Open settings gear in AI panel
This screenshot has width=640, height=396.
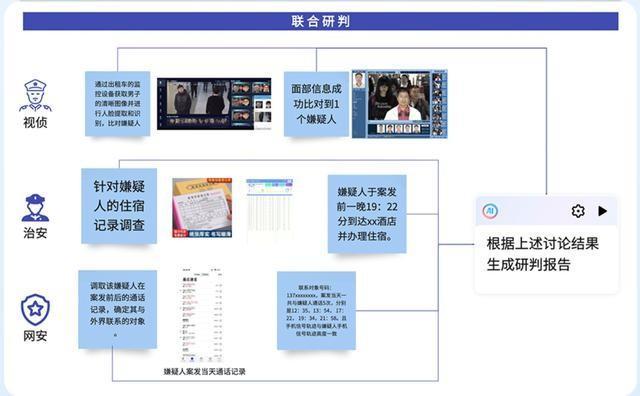pos(578,211)
